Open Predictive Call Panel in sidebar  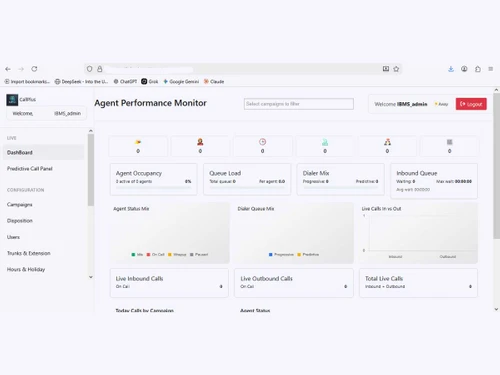[30, 169]
